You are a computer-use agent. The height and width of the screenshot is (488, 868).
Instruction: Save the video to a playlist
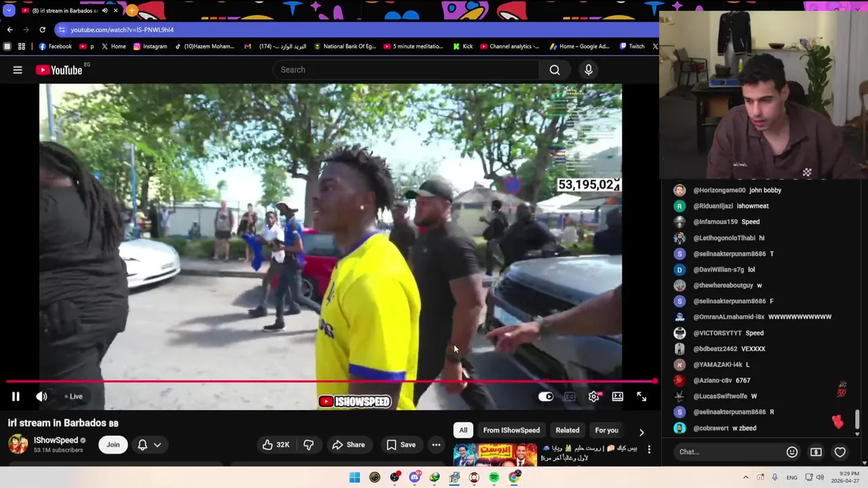click(401, 445)
